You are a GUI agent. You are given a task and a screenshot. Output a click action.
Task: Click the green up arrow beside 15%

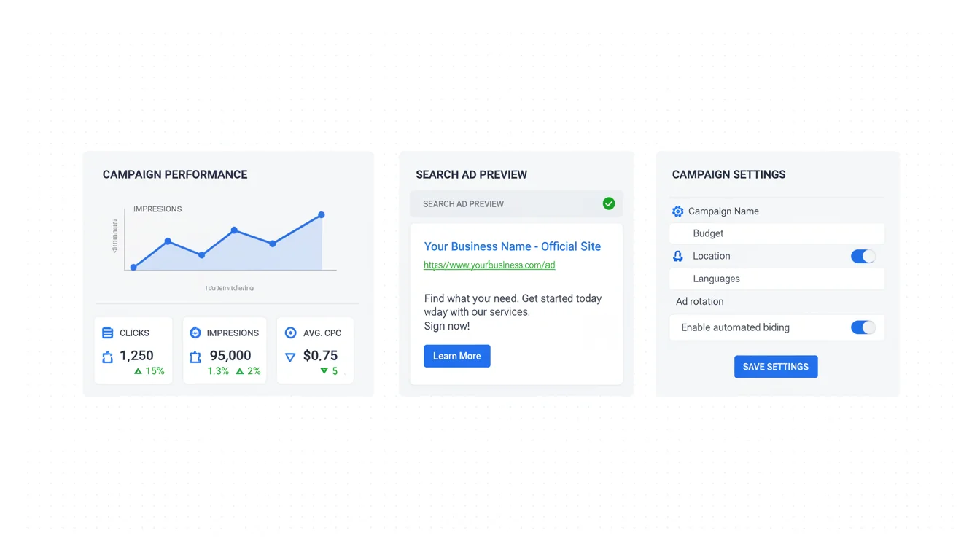[138, 371]
